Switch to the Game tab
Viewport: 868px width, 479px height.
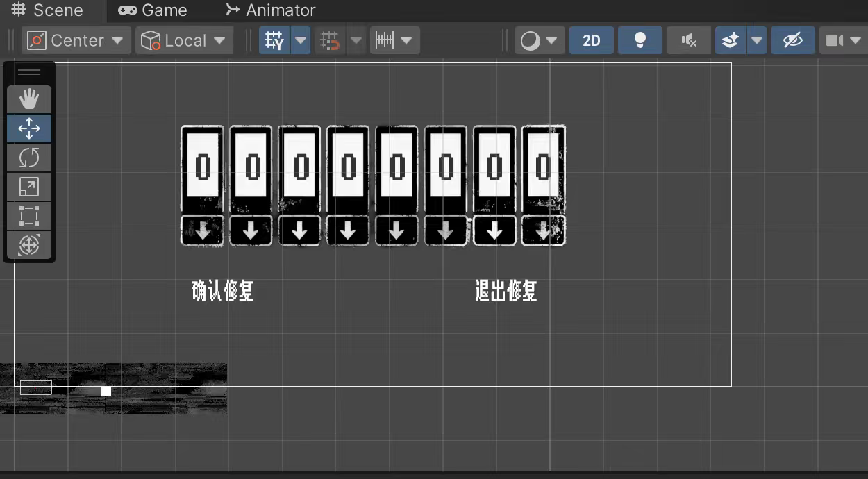pos(153,10)
